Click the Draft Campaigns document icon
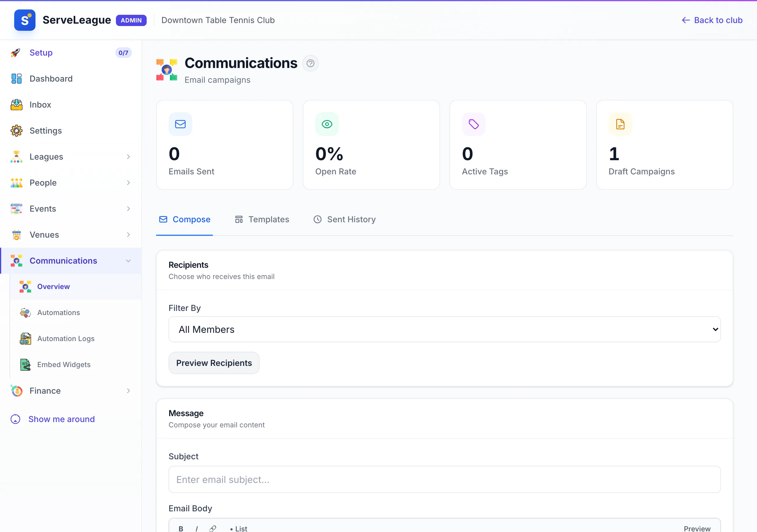Screen dimensions: 757x532 click(620, 124)
